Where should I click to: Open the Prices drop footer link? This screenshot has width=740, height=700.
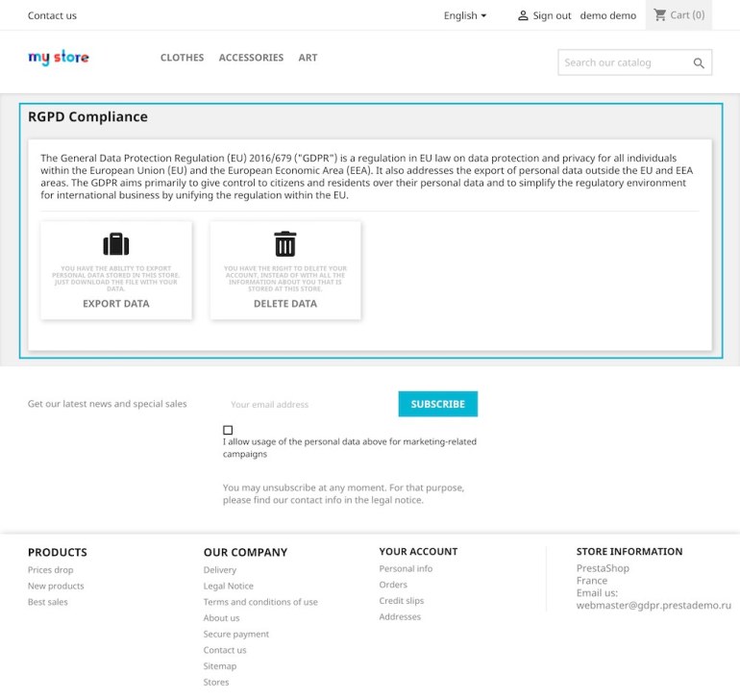click(x=51, y=570)
